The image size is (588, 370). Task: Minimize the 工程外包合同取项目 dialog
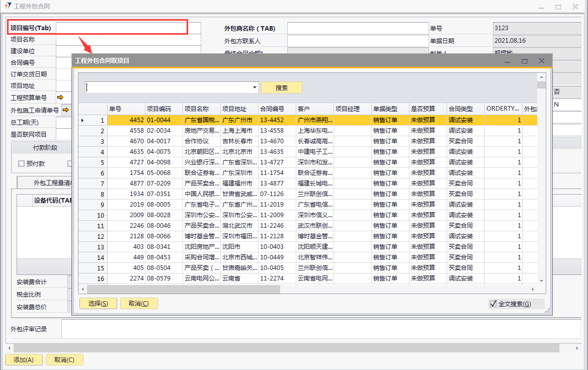click(508, 61)
